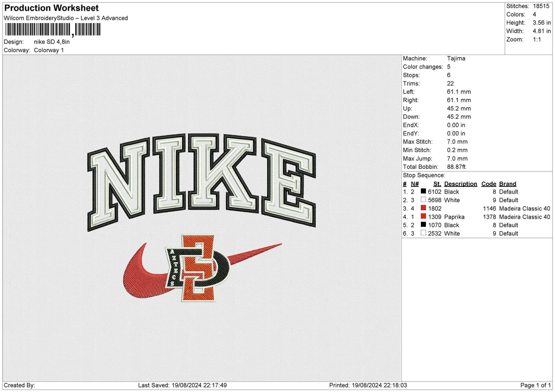Viewport: 555px width, 392px height.
Task: Click the "N#" column header
Action: [x=414, y=184]
